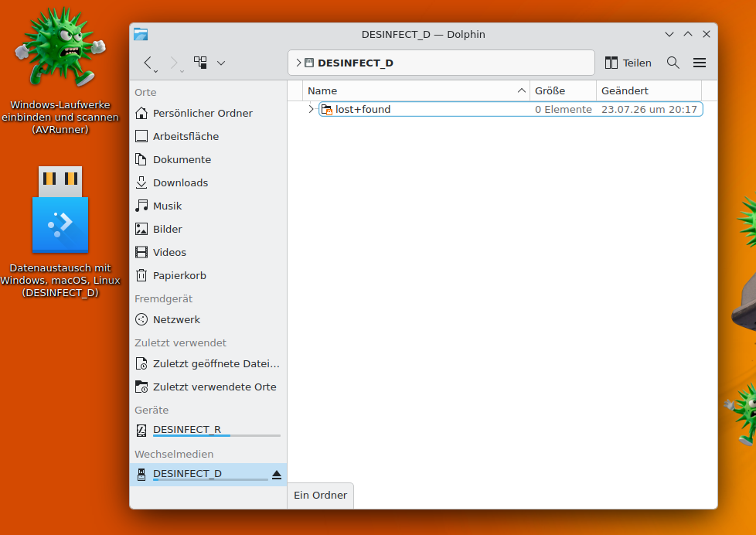Select the lost+found folder

[x=511, y=110]
